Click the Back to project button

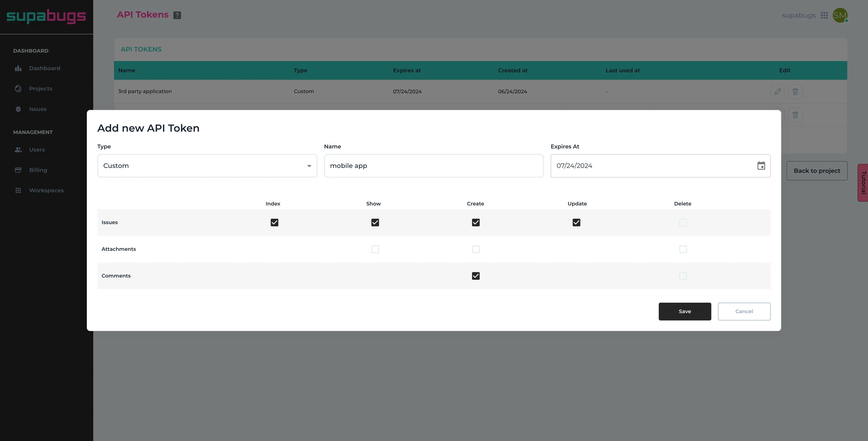coord(817,171)
